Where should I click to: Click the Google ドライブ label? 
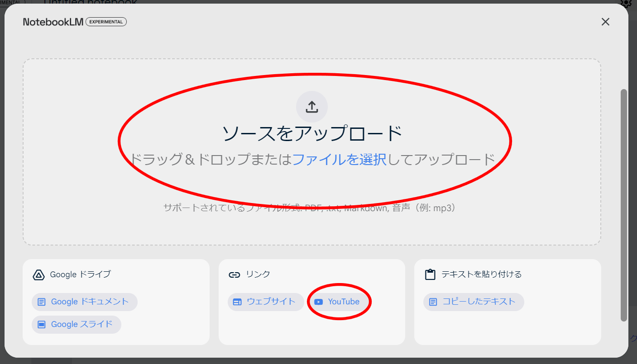click(x=80, y=274)
